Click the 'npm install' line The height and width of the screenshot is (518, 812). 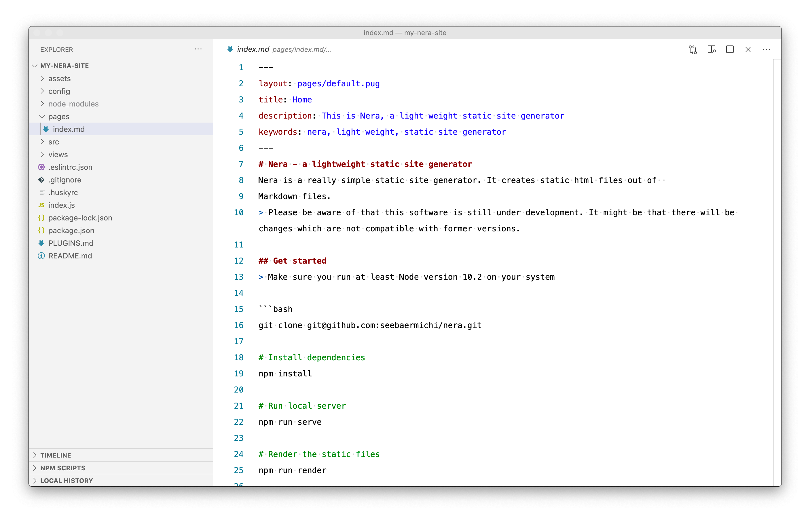tap(285, 374)
